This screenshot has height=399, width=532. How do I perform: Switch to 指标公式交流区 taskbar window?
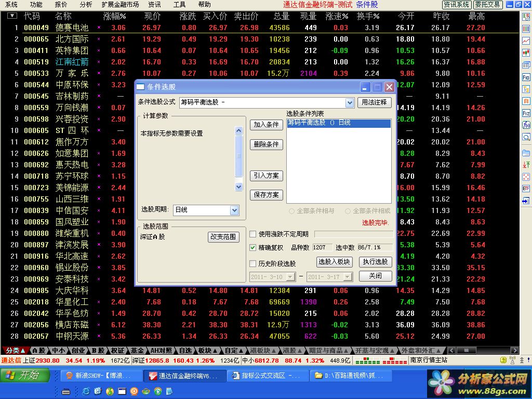pyautogui.click(x=268, y=376)
